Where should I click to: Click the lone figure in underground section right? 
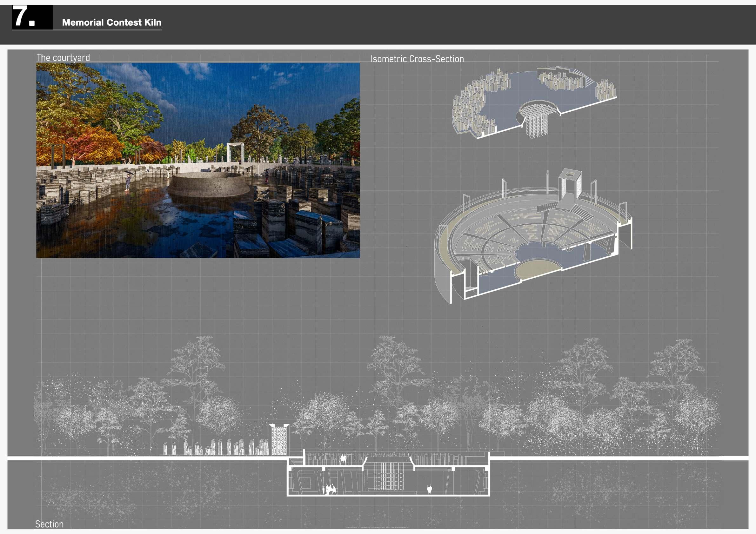point(429,489)
